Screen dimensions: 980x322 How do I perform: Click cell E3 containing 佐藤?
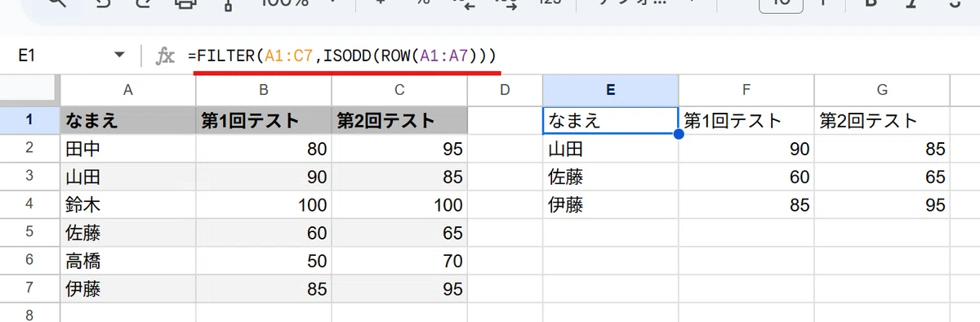(x=610, y=177)
